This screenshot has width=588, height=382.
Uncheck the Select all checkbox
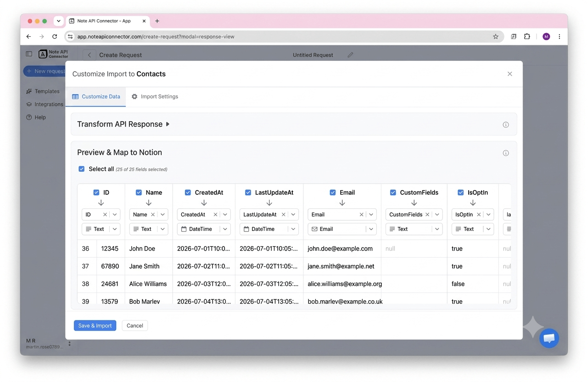click(82, 169)
